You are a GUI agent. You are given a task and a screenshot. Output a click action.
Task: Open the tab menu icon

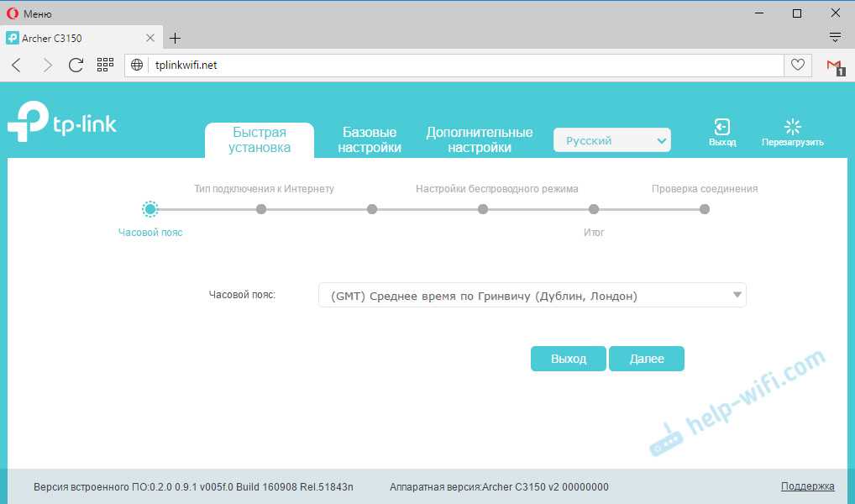point(835,38)
